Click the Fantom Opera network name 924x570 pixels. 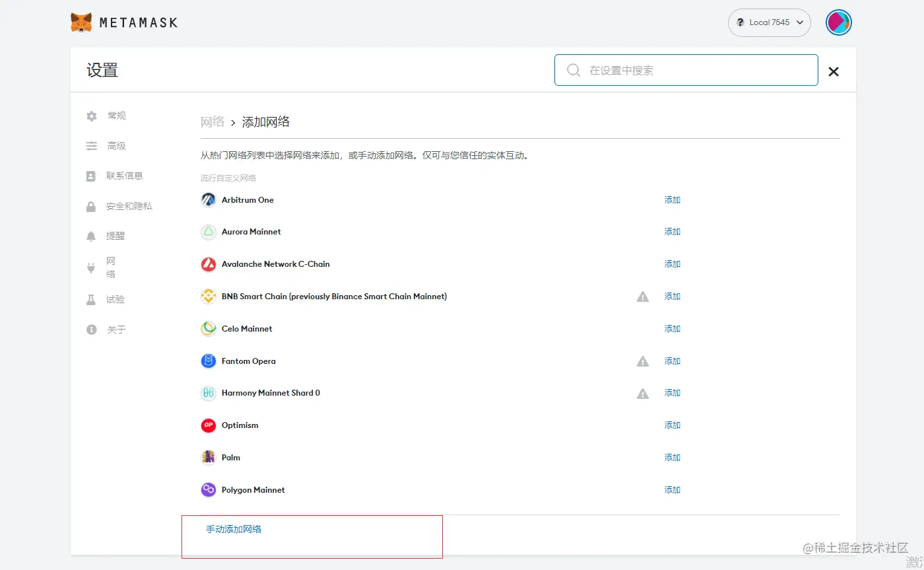point(249,361)
